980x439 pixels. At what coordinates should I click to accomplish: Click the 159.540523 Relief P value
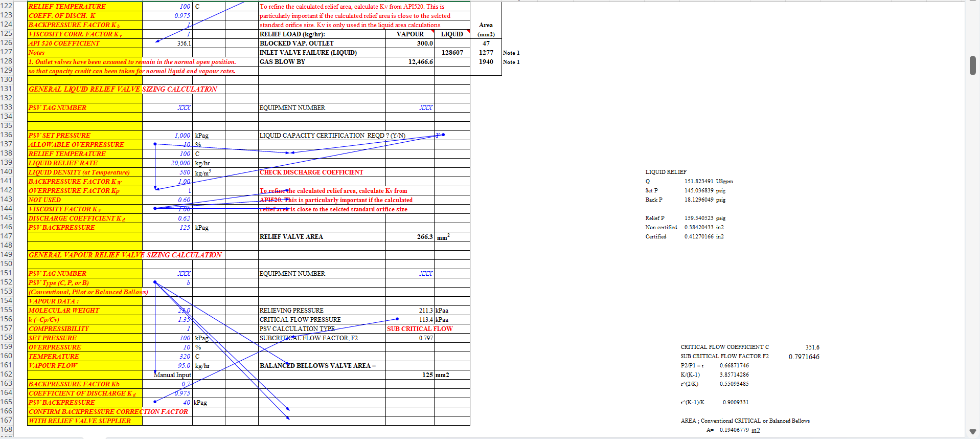[699, 218]
